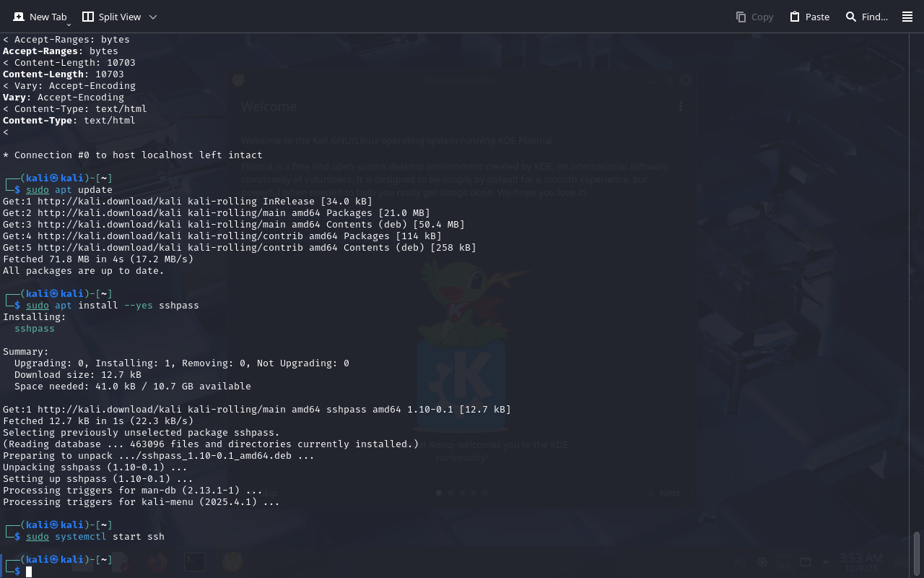Open the Find search tool

866,17
